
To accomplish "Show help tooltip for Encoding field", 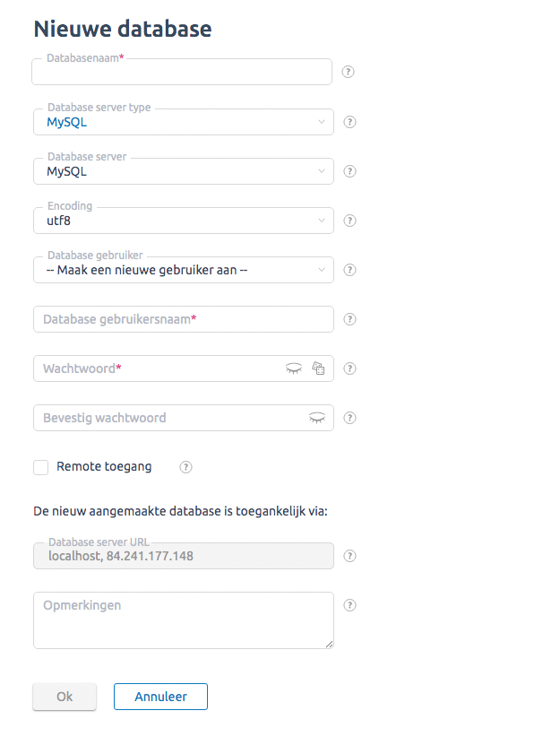I will 350,221.
